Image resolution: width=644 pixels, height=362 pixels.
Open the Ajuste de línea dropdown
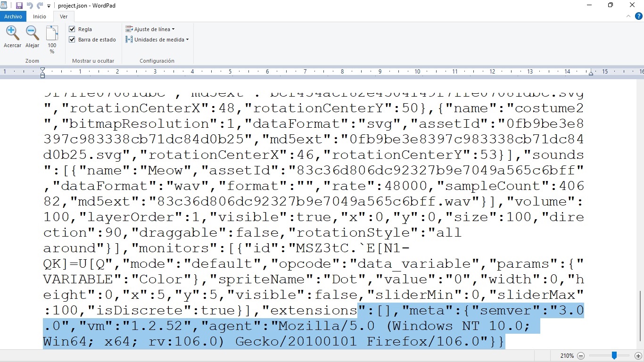pos(149,29)
